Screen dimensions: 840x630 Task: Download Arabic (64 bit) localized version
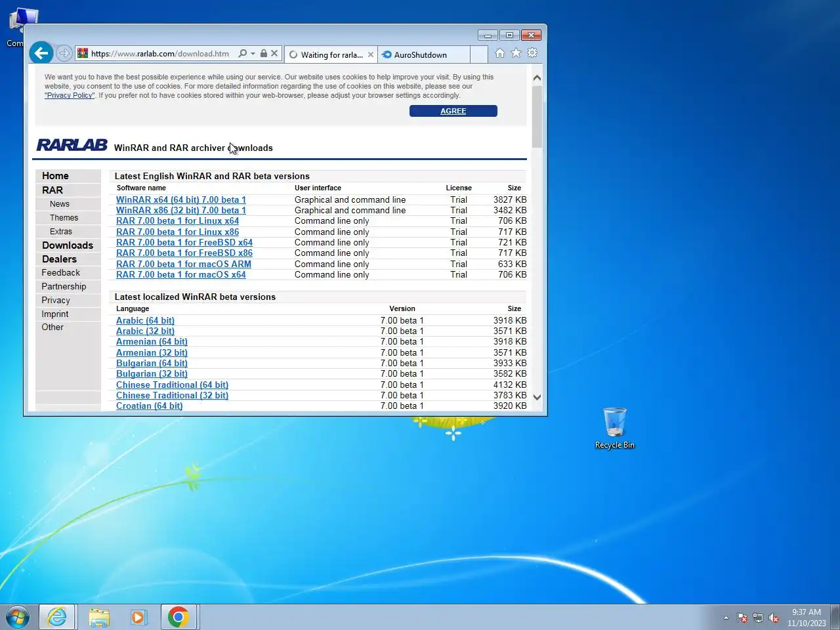(x=146, y=320)
